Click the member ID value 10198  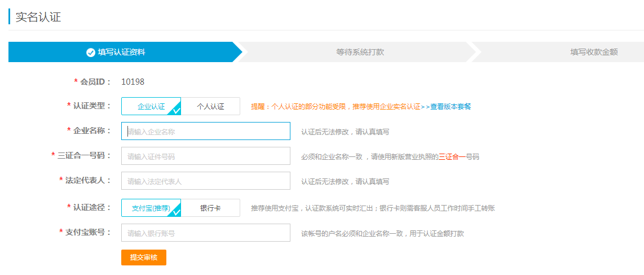click(133, 82)
